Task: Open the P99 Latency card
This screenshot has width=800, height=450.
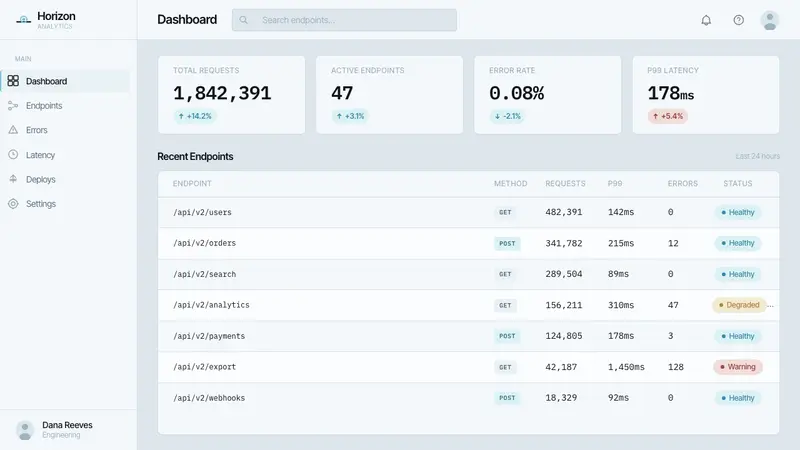Action: (x=706, y=95)
